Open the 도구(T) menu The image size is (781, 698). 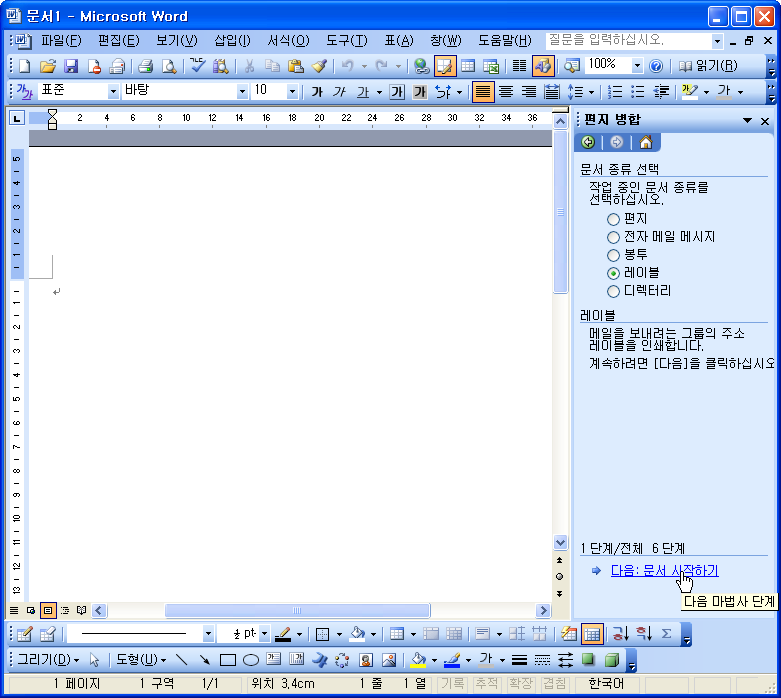pos(346,40)
